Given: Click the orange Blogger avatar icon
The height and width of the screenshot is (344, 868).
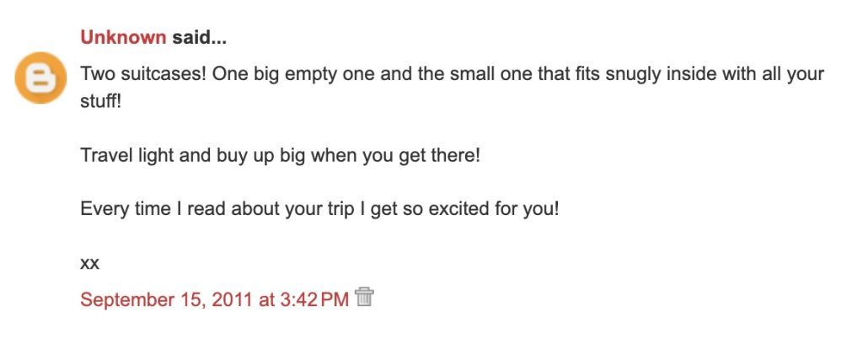Looking at the screenshot, I should coord(40,78).
